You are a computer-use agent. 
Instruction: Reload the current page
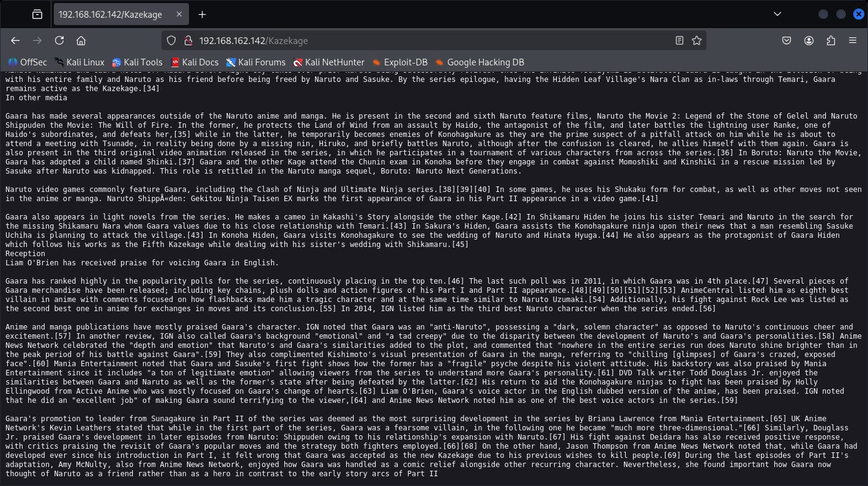tap(59, 40)
